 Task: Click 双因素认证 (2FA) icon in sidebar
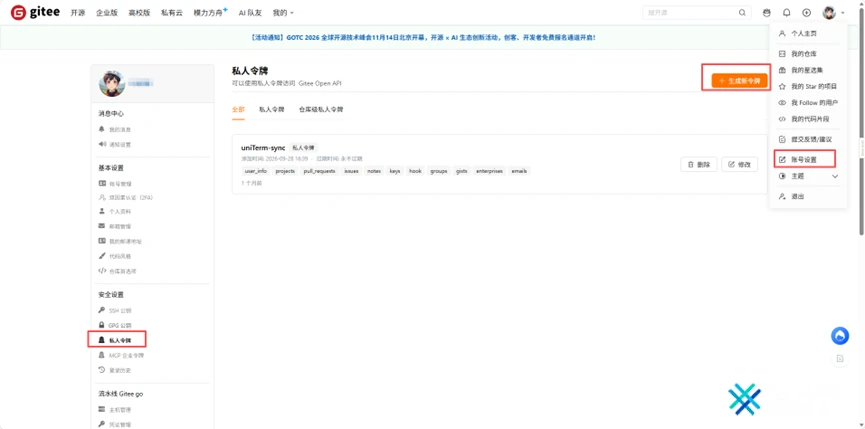pyautogui.click(x=102, y=197)
